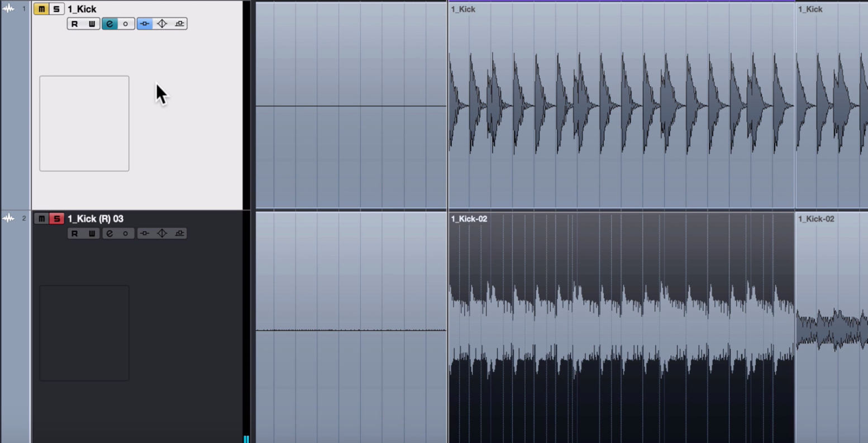Click audio track waveform icon of track 1
The width and height of the screenshot is (868, 443).
tap(8, 8)
